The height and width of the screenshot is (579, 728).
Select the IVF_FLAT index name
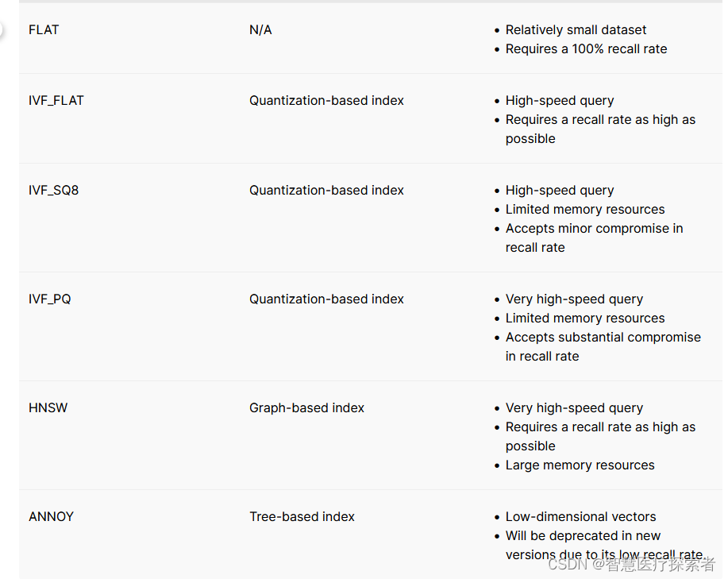point(56,100)
